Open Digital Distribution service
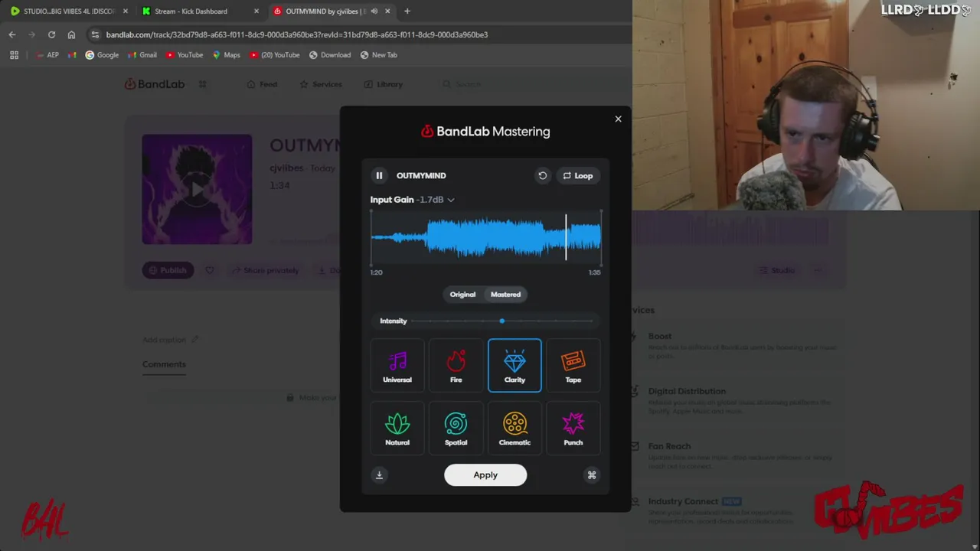Image resolution: width=980 pixels, height=551 pixels. coord(687,391)
